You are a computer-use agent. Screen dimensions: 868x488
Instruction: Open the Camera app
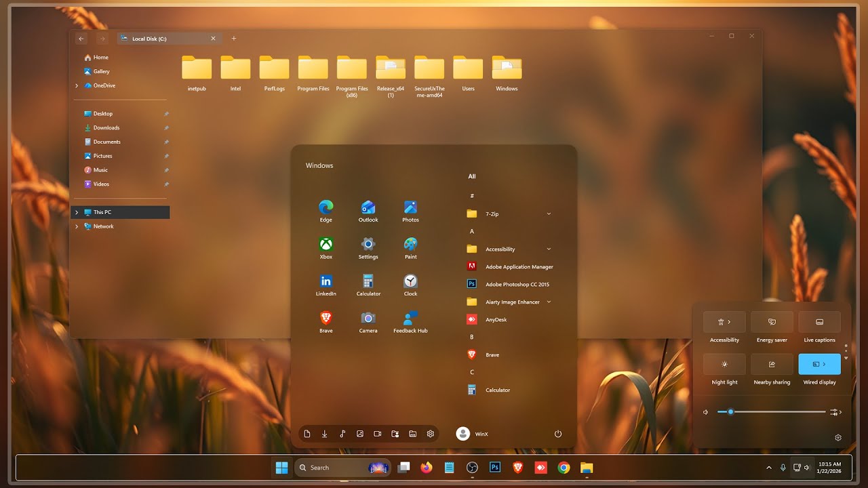click(368, 322)
